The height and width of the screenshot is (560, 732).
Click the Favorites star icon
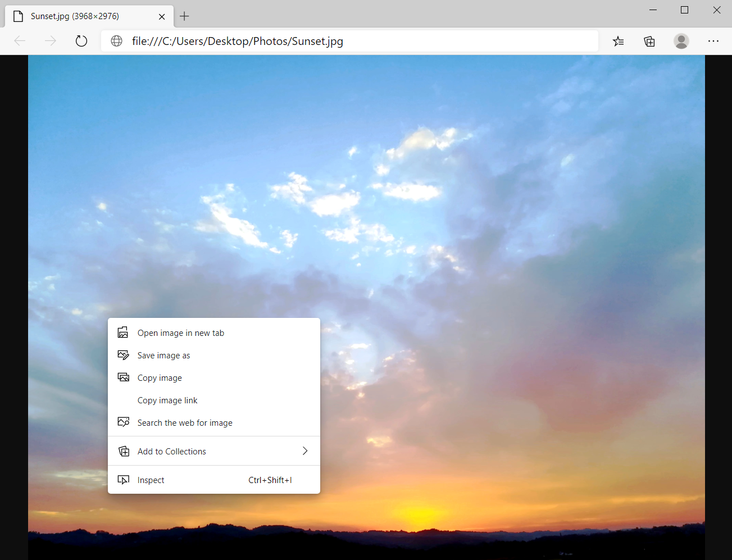pos(618,41)
